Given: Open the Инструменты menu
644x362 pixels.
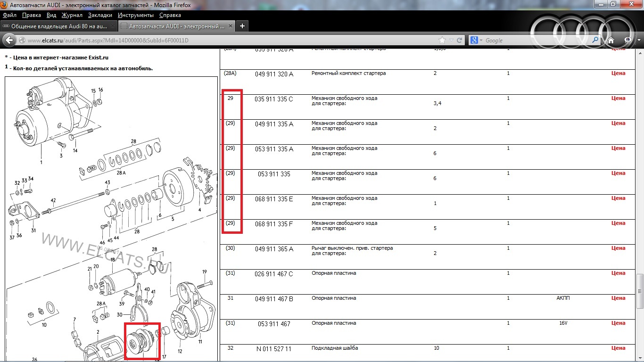Looking at the screenshot, I should (x=136, y=15).
